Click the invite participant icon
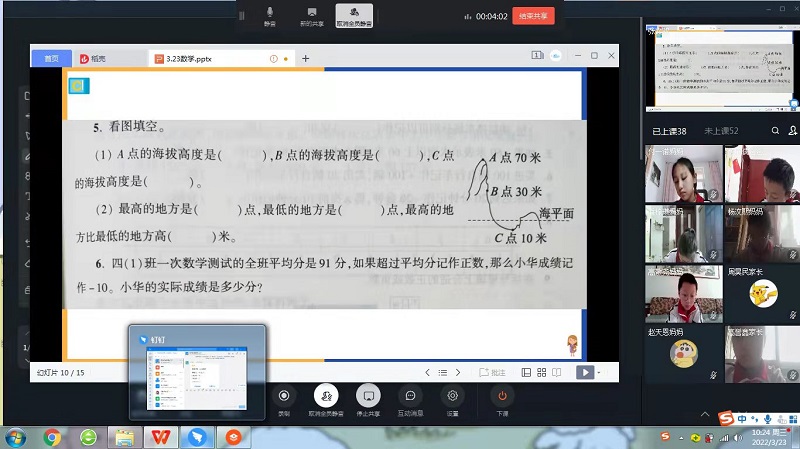800x449 pixels. (x=792, y=131)
